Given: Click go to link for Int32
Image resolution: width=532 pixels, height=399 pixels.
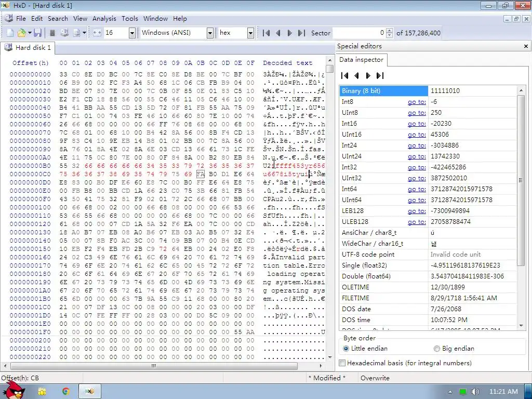Looking at the screenshot, I should coord(417,167).
